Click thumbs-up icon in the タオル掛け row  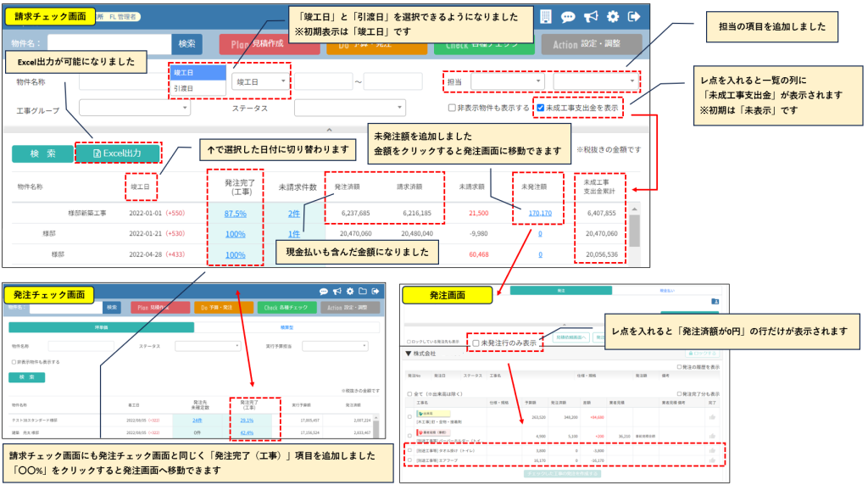712,451
